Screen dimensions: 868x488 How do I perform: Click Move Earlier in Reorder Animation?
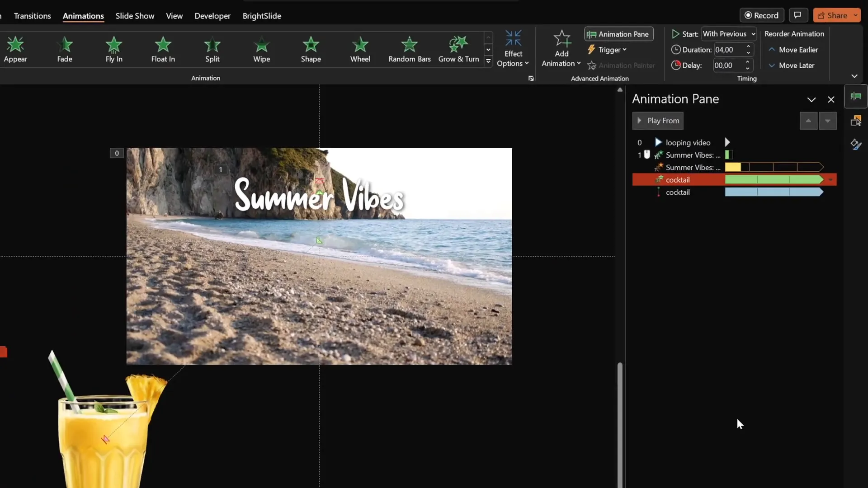coord(793,50)
